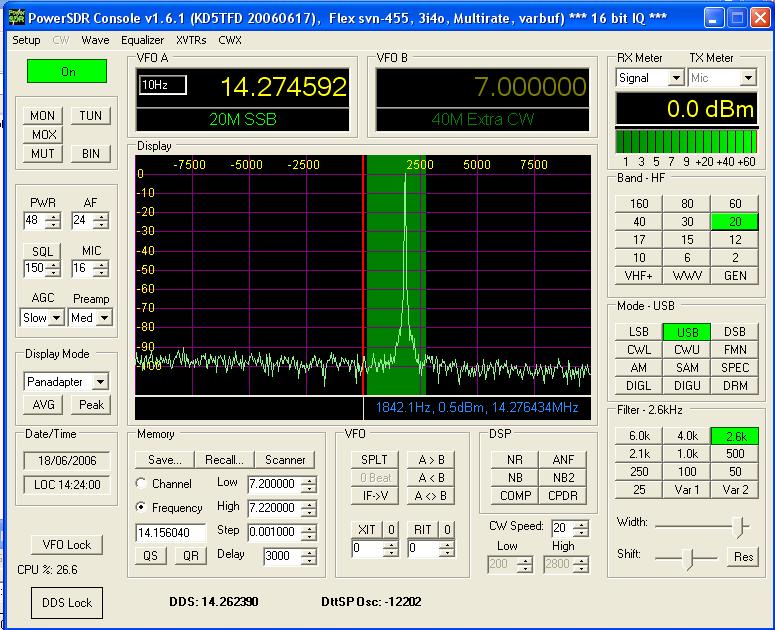Viewport: 775px width, 630px height.
Task: Enable the MUT mute button
Action: [x=43, y=154]
